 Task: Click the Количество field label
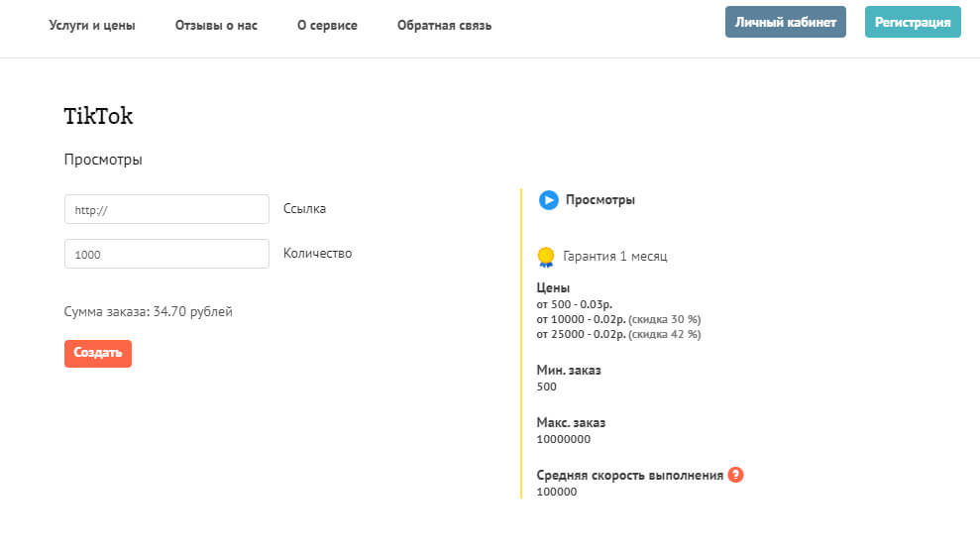click(317, 253)
